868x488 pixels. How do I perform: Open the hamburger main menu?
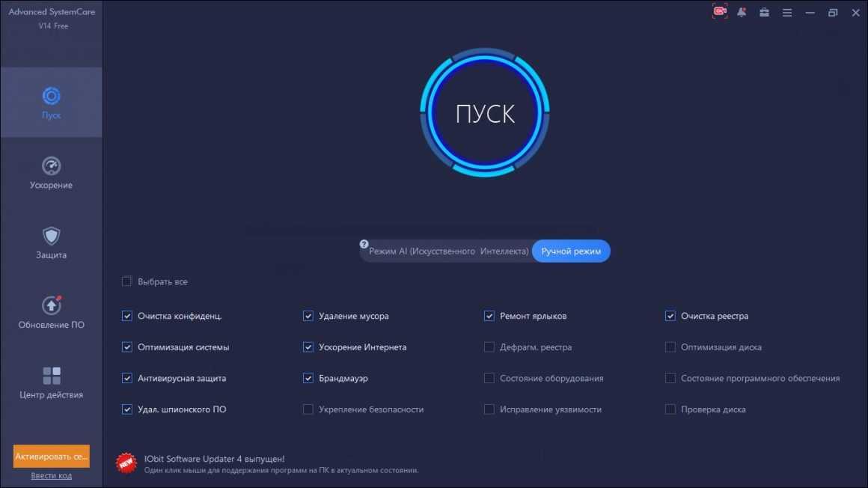coord(787,13)
